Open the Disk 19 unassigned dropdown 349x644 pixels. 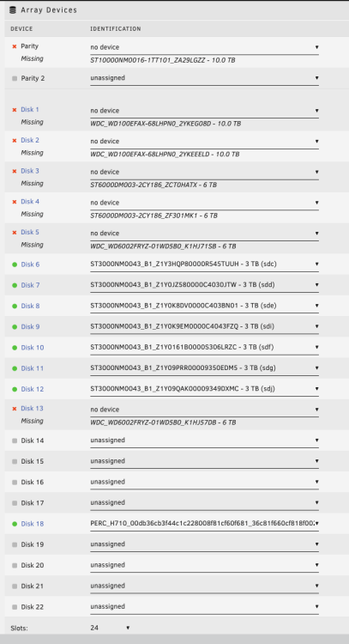[205, 544]
